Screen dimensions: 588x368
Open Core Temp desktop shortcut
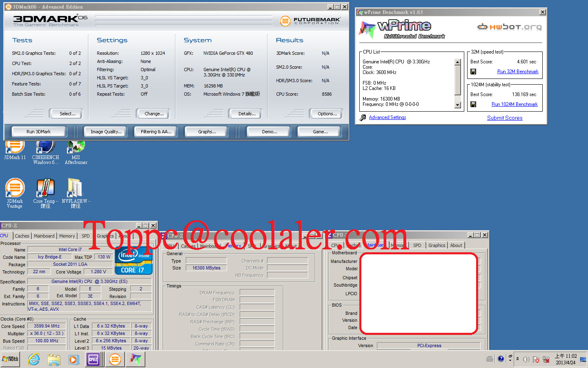[x=45, y=193]
